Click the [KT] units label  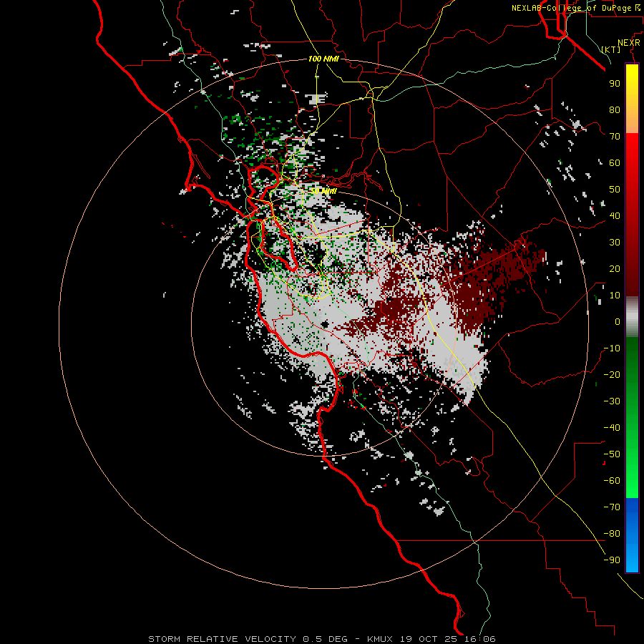tap(611, 49)
